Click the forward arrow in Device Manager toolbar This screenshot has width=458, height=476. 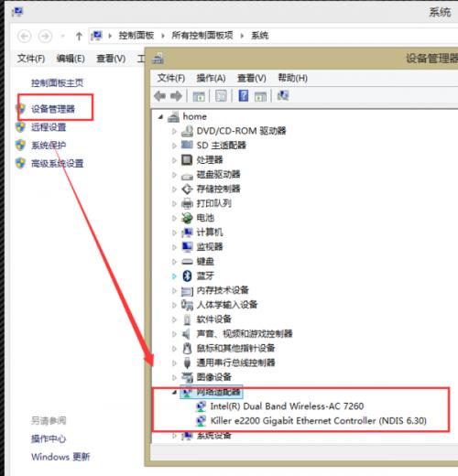(x=176, y=96)
